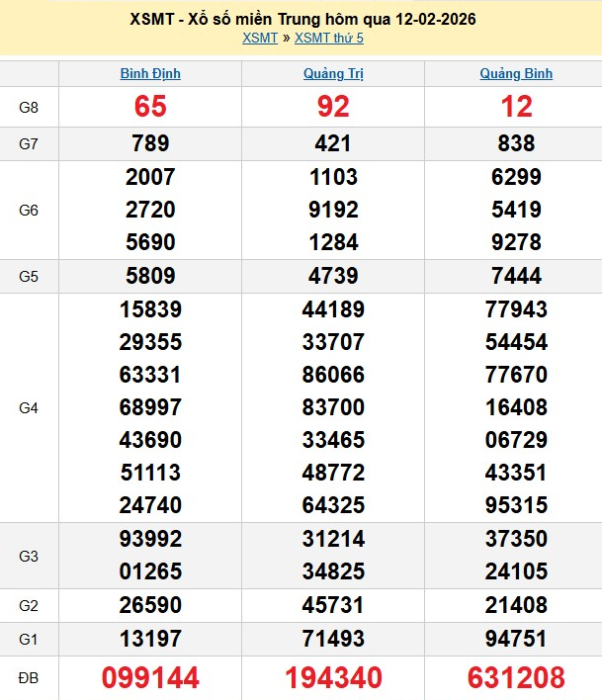
Task: Click Quảng Trị G8 number 92
Action: (332, 107)
